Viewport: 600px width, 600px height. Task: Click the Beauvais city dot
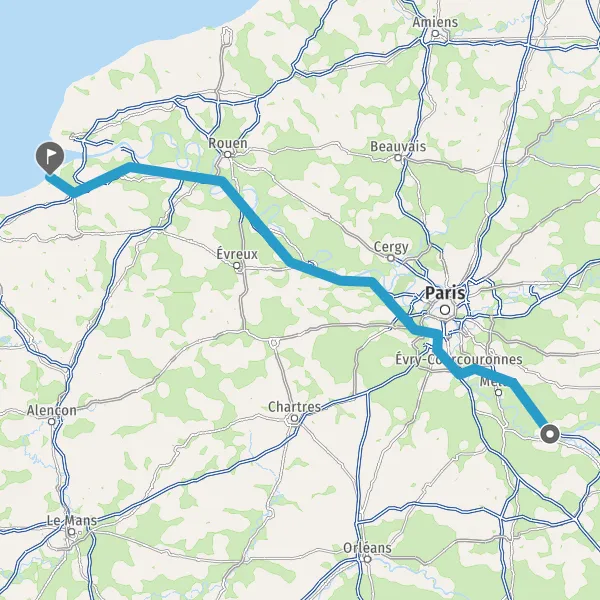click(x=398, y=158)
